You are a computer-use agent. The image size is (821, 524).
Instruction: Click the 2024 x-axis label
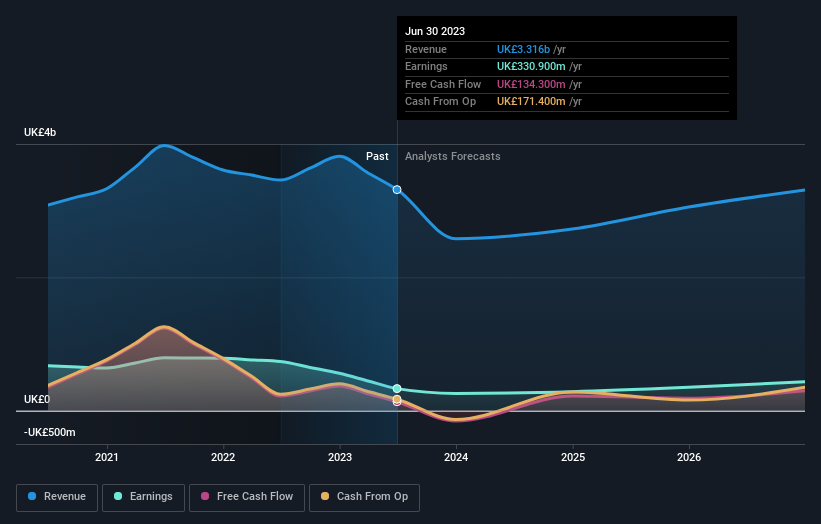[x=456, y=457]
